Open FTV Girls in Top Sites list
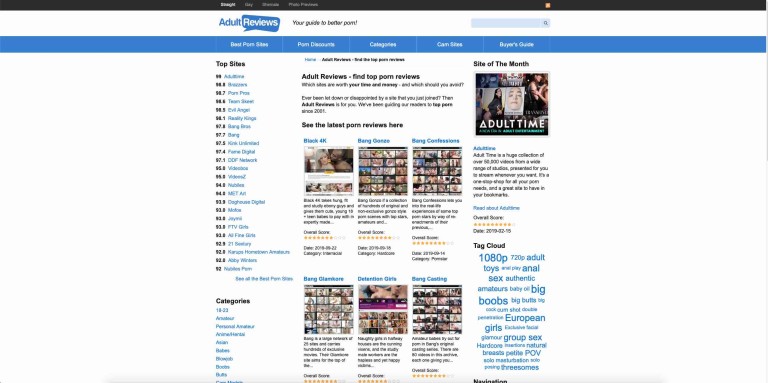This screenshot has width=768, height=383. 238,227
